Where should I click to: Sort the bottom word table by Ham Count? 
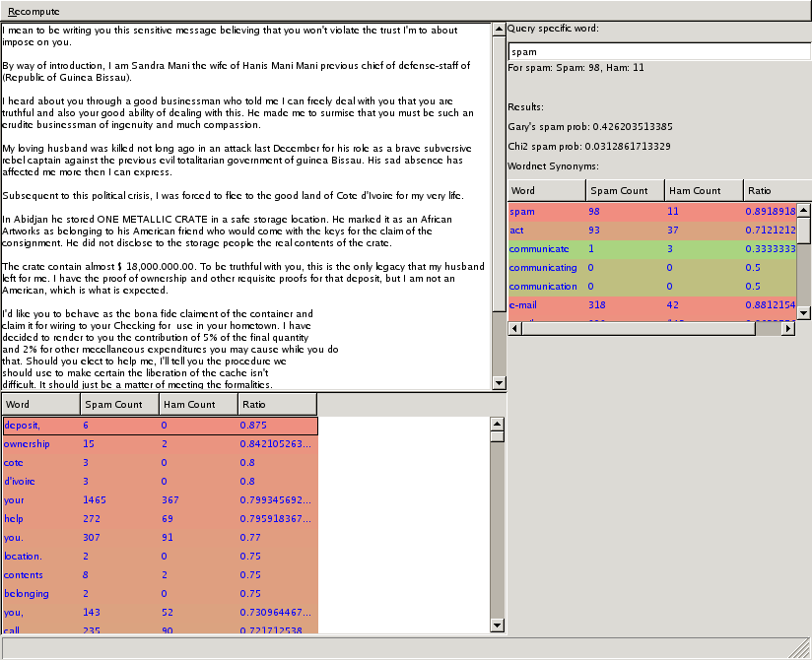pos(198,404)
